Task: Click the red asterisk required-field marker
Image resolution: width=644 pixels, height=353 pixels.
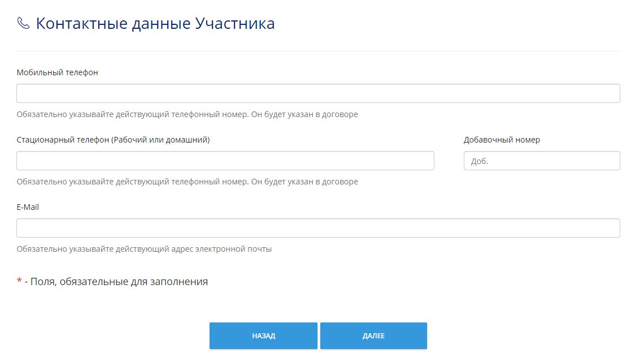Action: coord(19,281)
